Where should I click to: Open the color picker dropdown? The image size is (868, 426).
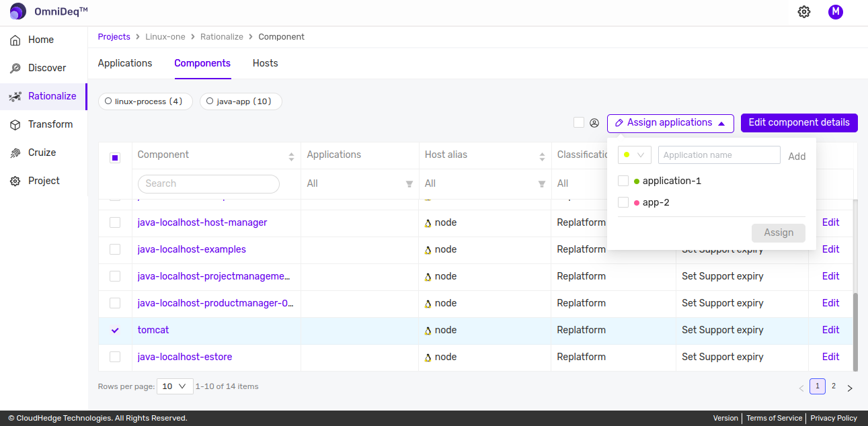click(635, 155)
